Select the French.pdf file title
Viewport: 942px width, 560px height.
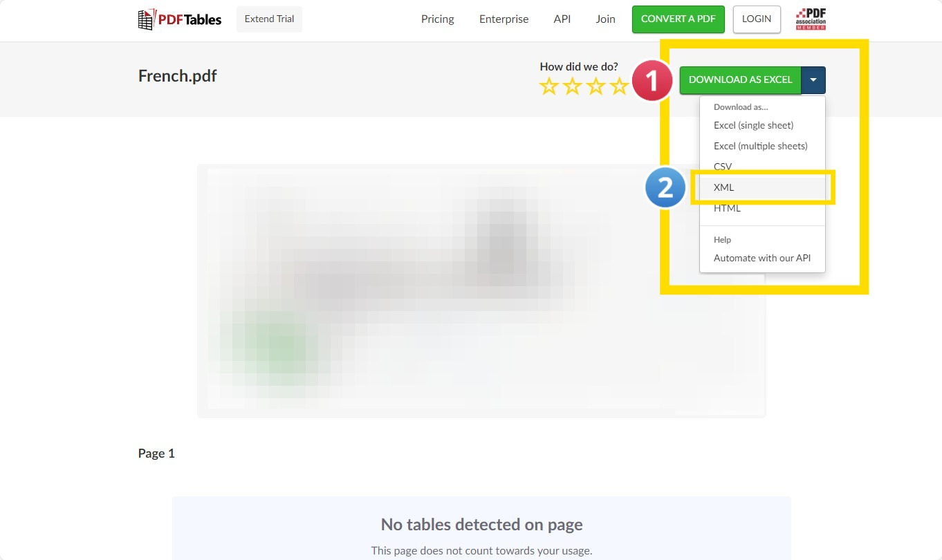pyautogui.click(x=177, y=76)
